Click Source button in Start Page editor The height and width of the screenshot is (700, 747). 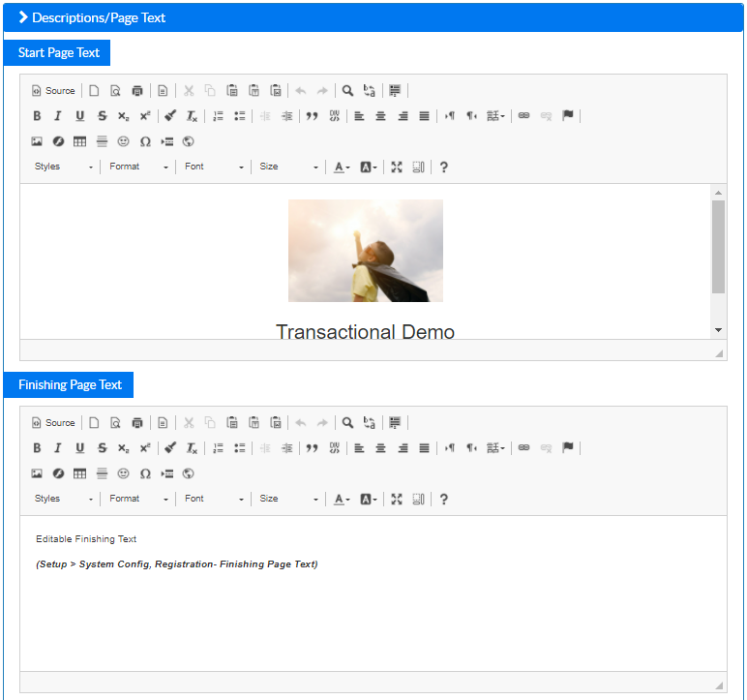coord(53,91)
